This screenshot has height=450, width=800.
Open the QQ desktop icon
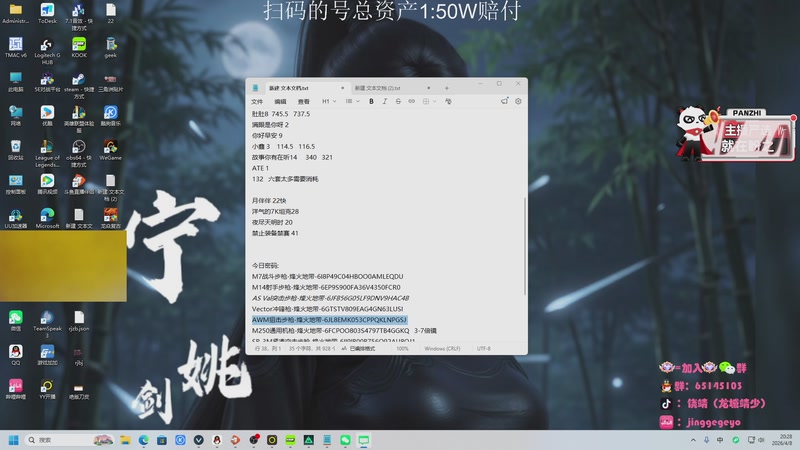click(15, 355)
